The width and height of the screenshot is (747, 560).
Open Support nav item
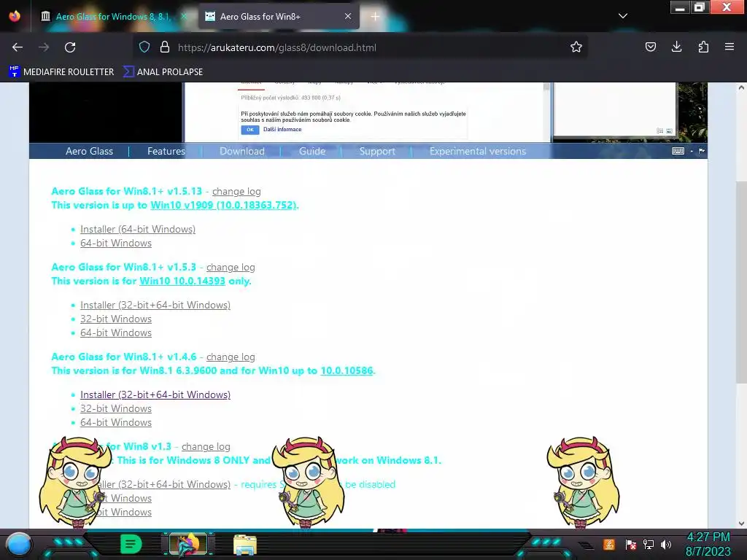click(377, 151)
